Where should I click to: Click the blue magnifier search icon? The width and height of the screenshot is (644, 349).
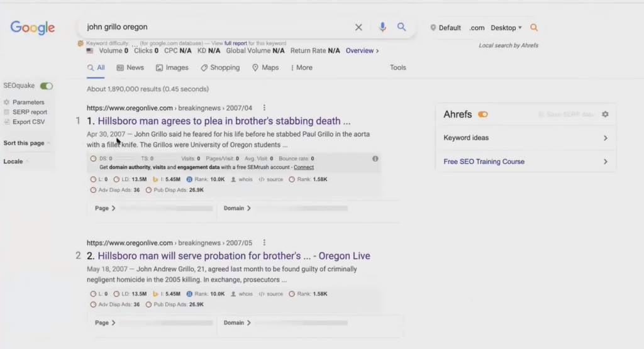click(402, 27)
